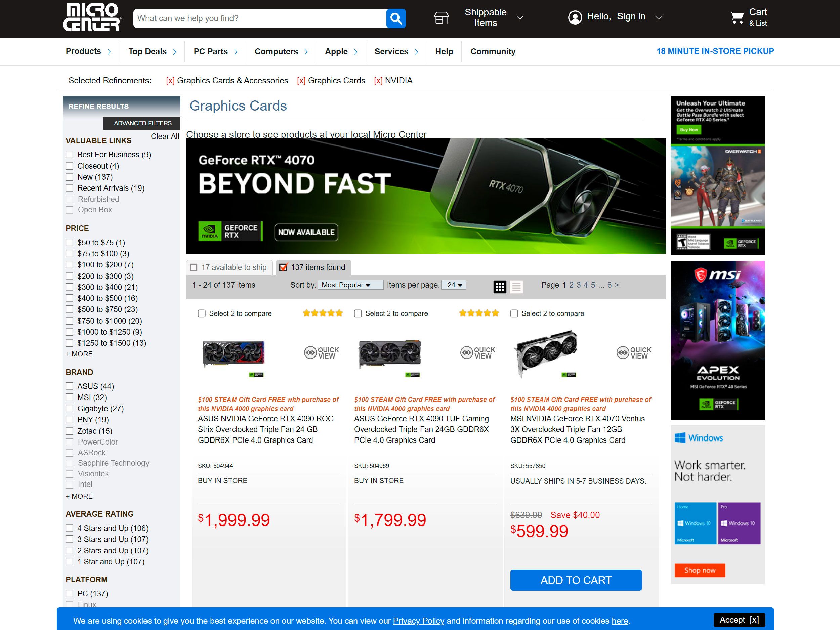Open the Items per page dropdown
This screenshot has width=840, height=630.
pyautogui.click(x=454, y=285)
